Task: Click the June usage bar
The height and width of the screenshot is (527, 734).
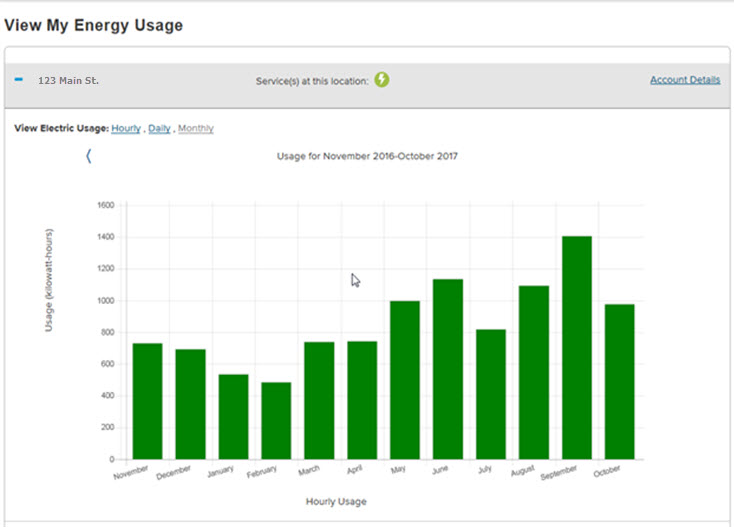Action: [448, 369]
